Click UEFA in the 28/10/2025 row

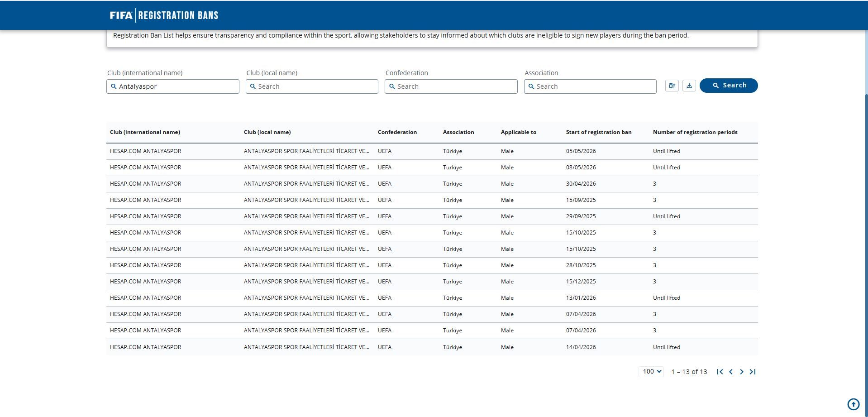(x=385, y=265)
